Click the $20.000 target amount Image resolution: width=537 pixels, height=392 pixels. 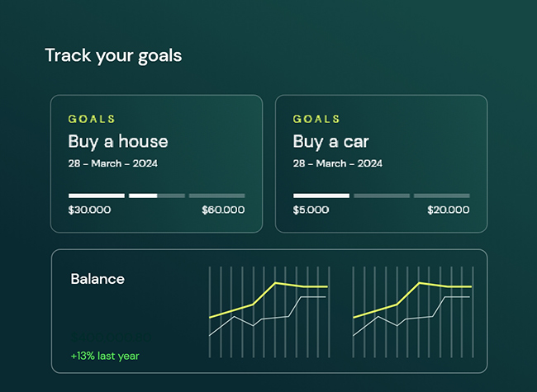coord(449,210)
